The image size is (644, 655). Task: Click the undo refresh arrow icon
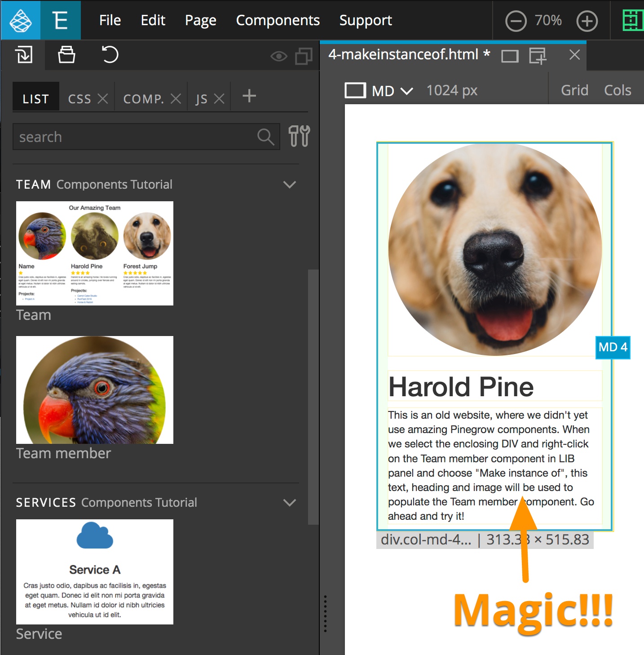(x=110, y=55)
